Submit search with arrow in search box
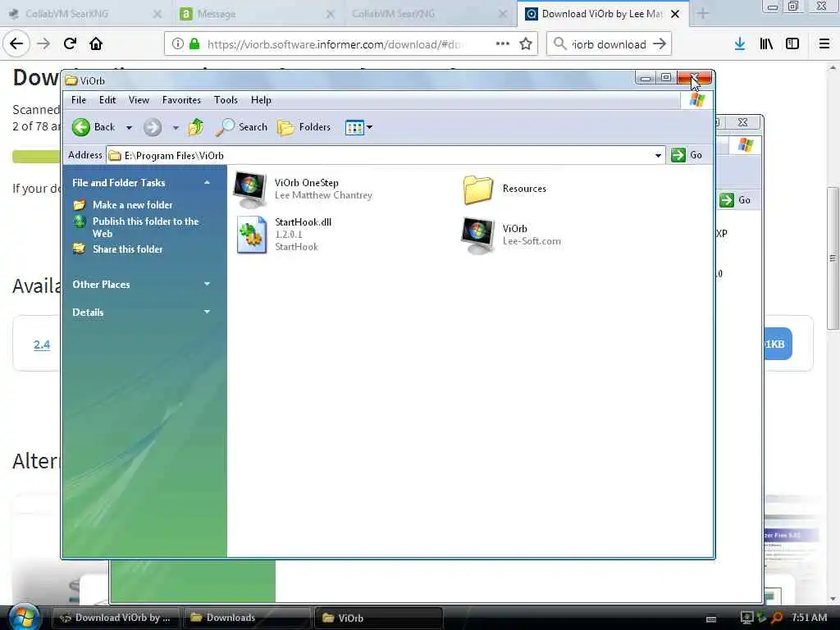This screenshot has width=840, height=630. pyautogui.click(x=660, y=44)
